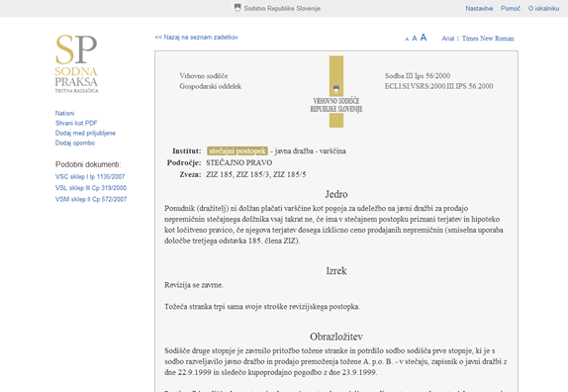Screen dimensions: 568x392
Task: Click Dodaj opombo
Action: pos(75,143)
